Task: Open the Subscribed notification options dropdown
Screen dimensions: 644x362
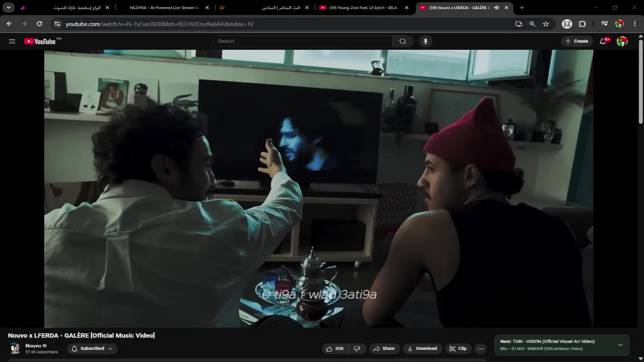Action: [x=92, y=348]
